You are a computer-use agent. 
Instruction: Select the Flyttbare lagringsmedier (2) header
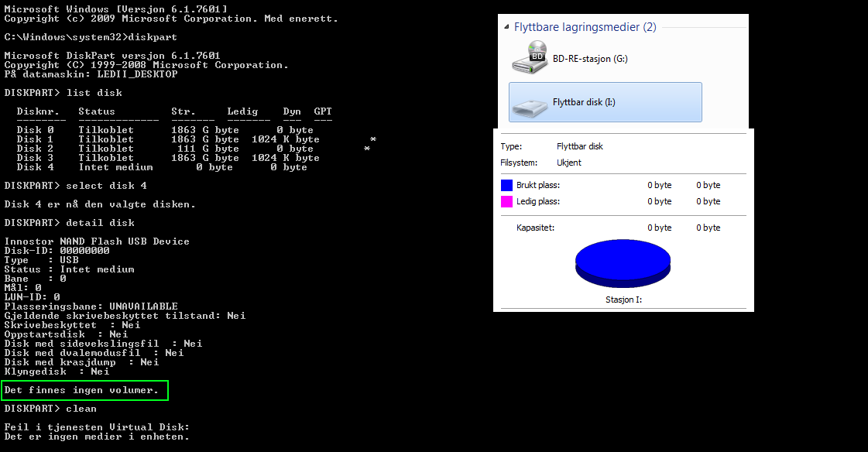pyautogui.click(x=585, y=27)
